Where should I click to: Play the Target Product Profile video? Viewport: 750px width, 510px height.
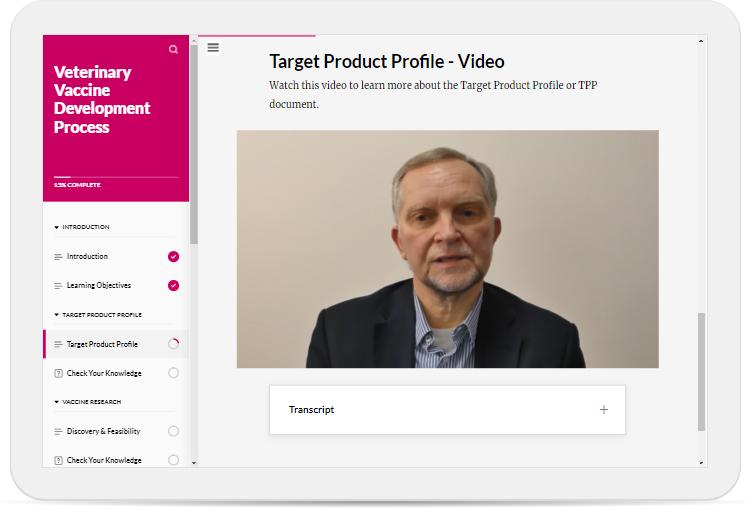447,249
